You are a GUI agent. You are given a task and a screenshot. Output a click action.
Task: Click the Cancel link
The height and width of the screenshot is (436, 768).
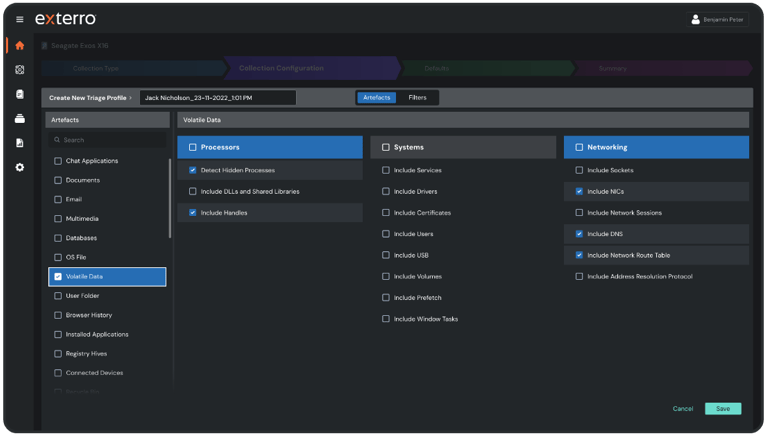(x=683, y=408)
